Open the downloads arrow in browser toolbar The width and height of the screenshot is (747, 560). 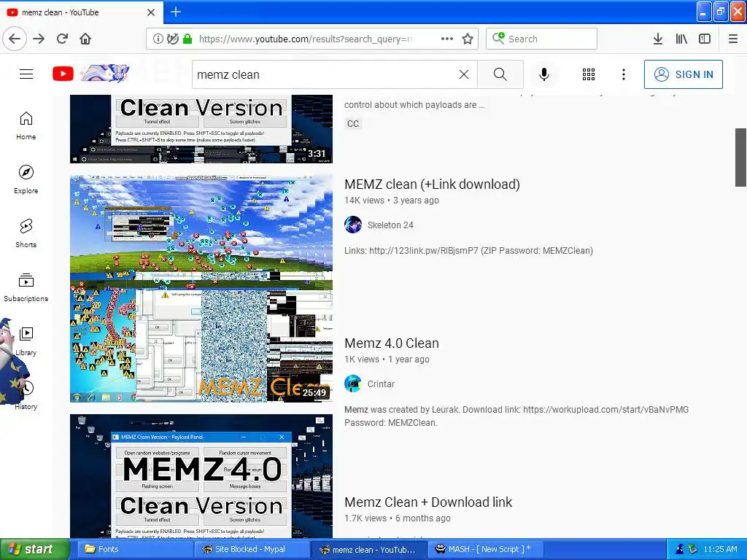click(658, 39)
